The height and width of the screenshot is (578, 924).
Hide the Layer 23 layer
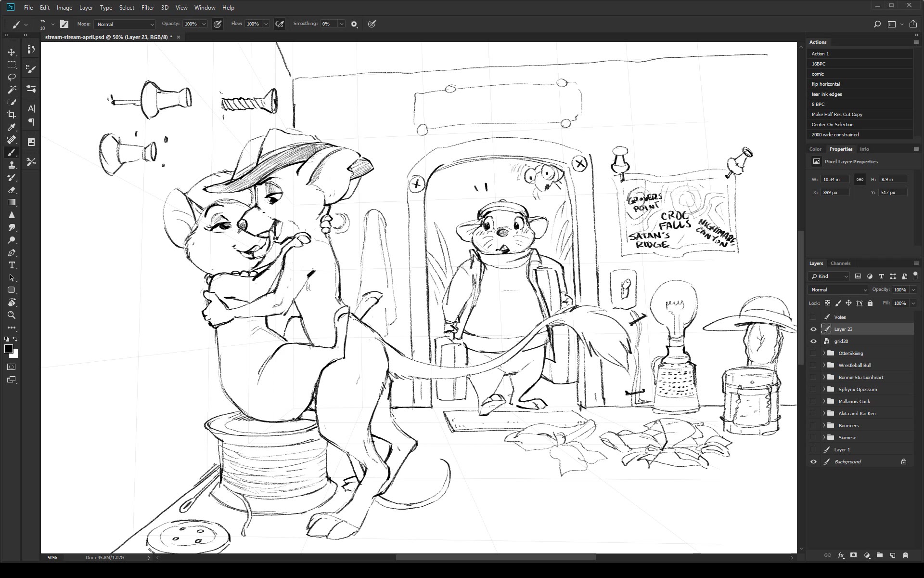coord(813,329)
